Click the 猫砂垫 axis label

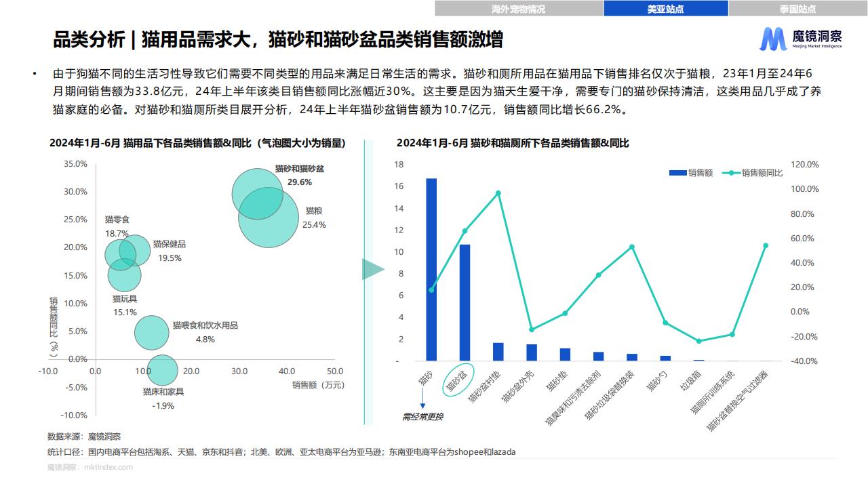pyautogui.click(x=557, y=382)
